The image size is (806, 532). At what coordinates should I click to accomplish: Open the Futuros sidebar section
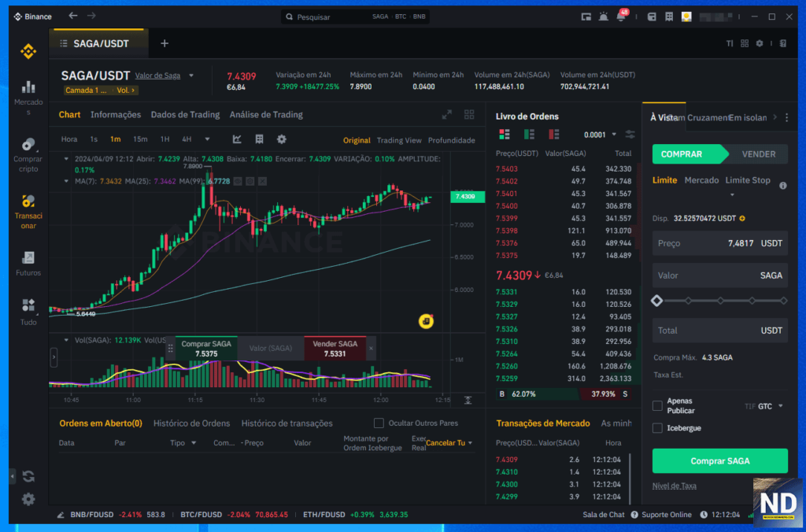click(x=28, y=264)
